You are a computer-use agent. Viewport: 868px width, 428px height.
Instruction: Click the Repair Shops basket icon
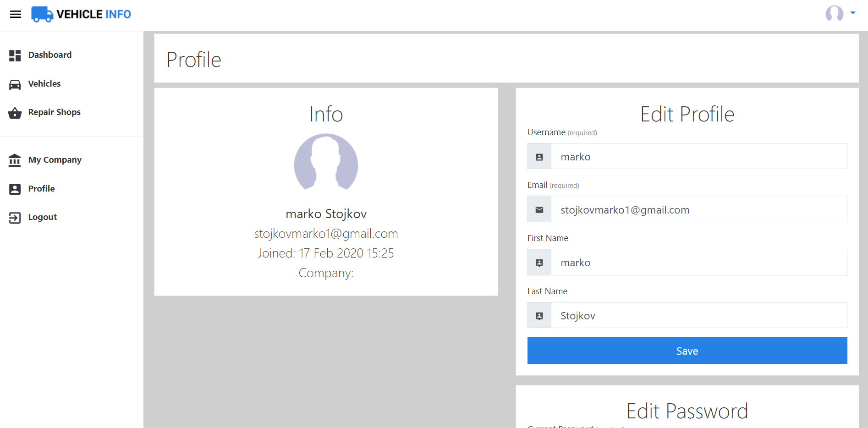click(15, 113)
